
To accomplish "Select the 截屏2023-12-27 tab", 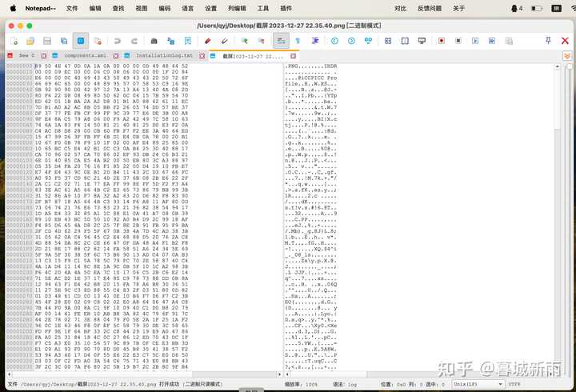I will point(253,56).
